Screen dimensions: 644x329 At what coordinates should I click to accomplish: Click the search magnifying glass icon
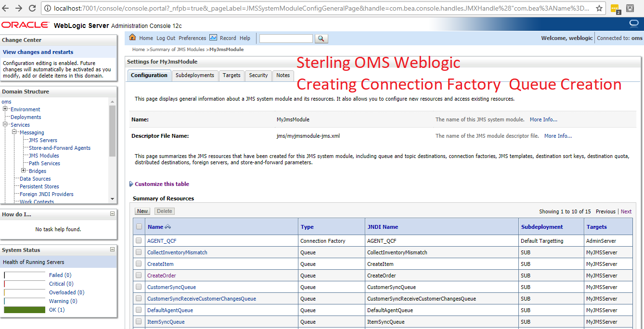click(x=321, y=39)
